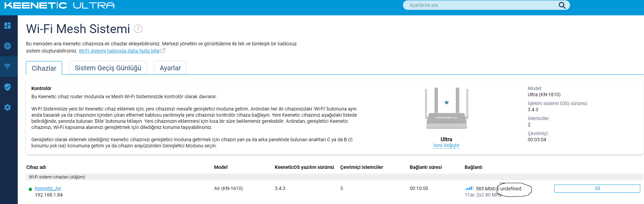644x204 pixels.
Task: Click the Kontrolör heading
Action: (x=41, y=88)
